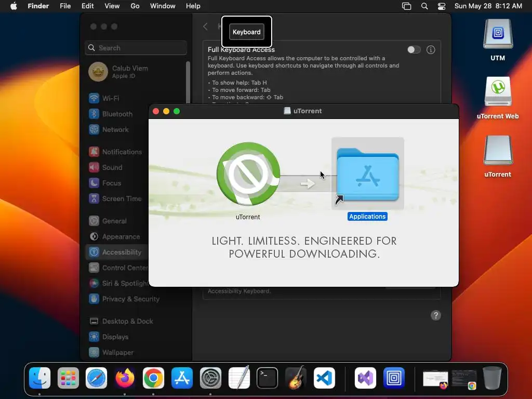Select Network in the settings sidebar
The width and height of the screenshot is (532, 399).
pos(117,129)
